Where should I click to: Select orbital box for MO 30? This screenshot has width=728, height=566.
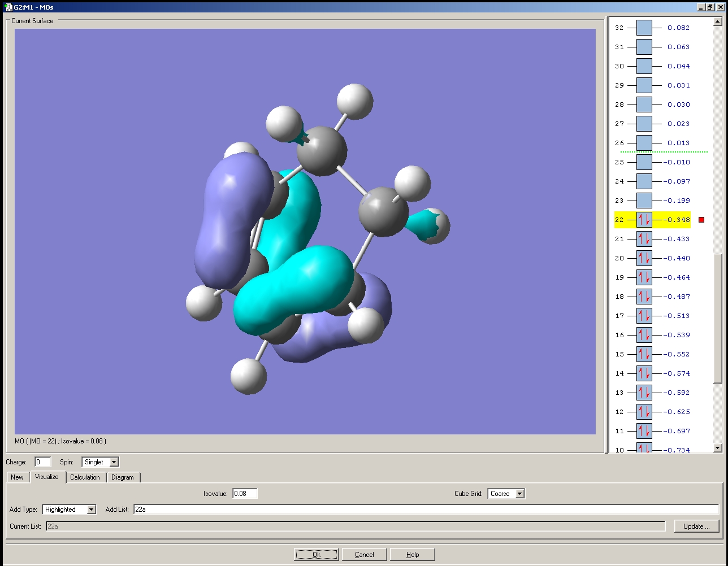point(644,66)
